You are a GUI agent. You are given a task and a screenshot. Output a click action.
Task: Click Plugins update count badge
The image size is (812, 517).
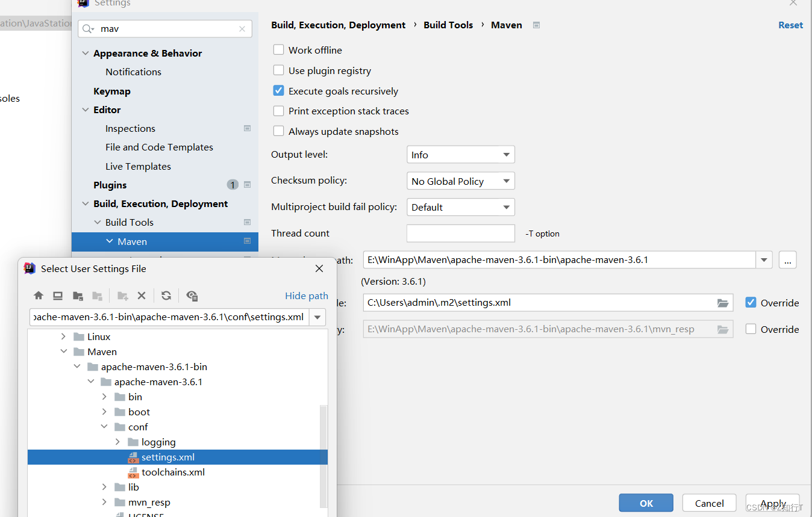(x=233, y=185)
